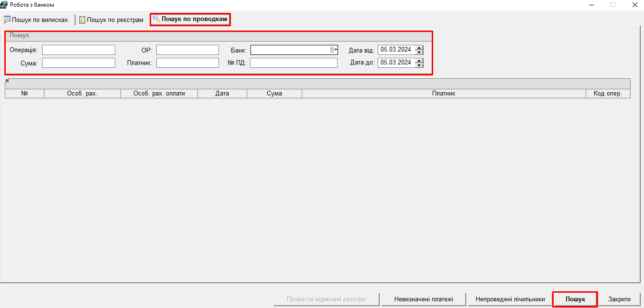The width and height of the screenshot is (644, 308).
Task: Focus the Сума search field
Action: point(78,63)
